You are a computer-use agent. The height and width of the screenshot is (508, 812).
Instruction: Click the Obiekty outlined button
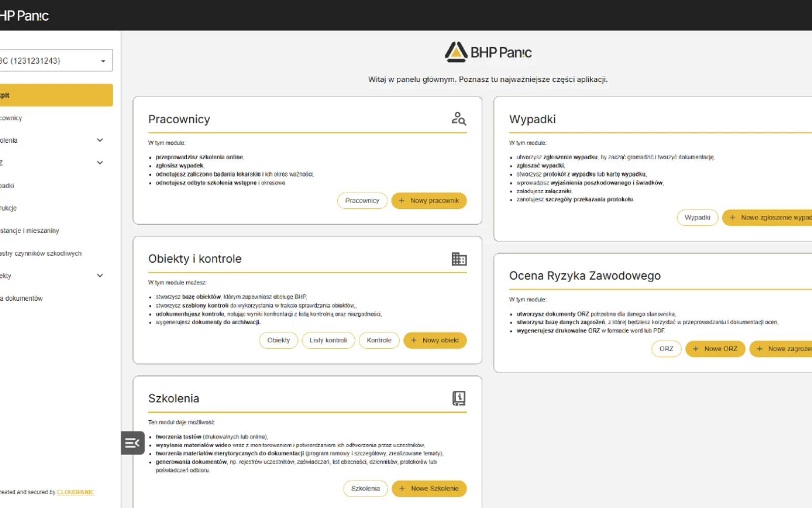click(279, 340)
